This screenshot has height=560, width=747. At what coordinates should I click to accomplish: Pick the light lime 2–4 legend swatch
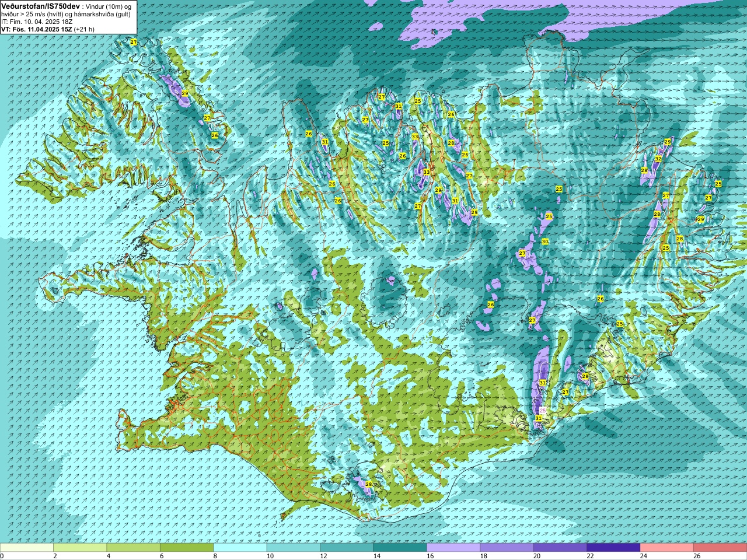click(x=80, y=548)
